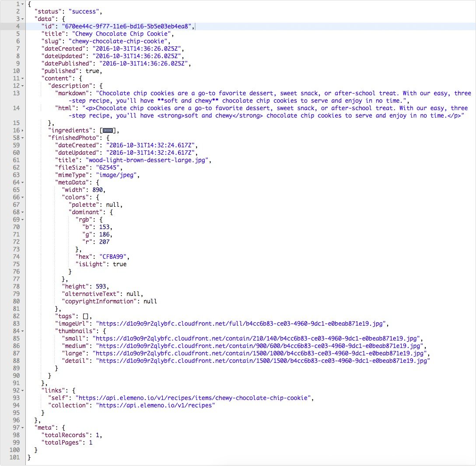Collapse the "links" section at line 92
The image size is (476, 466).
tap(22, 391)
